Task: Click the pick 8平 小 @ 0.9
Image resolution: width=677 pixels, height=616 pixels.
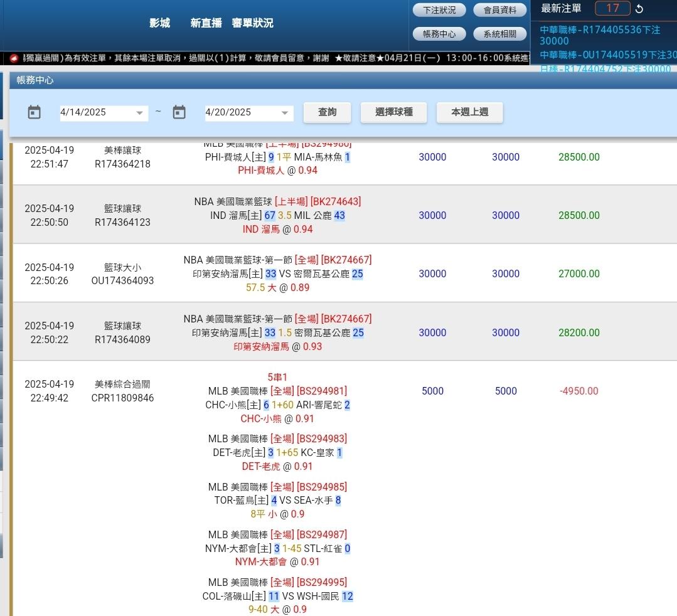Action: [277, 514]
